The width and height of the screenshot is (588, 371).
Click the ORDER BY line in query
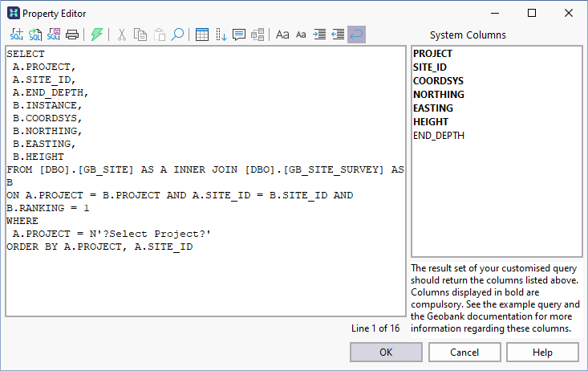point(99,247)
